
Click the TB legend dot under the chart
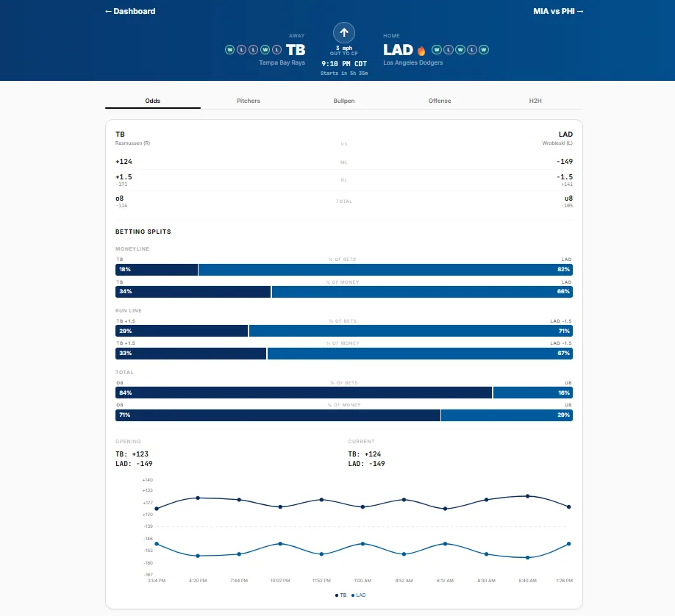[337, 595]
